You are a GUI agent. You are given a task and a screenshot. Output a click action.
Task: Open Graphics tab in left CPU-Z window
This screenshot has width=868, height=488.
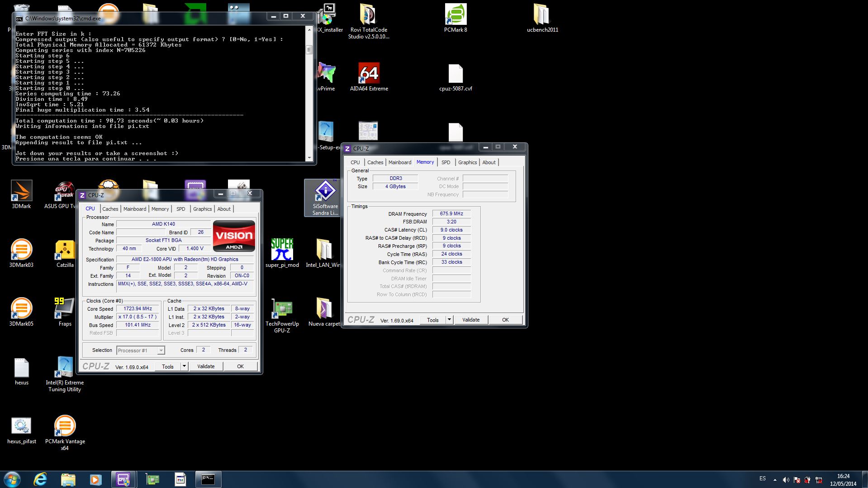click(202, 209)
